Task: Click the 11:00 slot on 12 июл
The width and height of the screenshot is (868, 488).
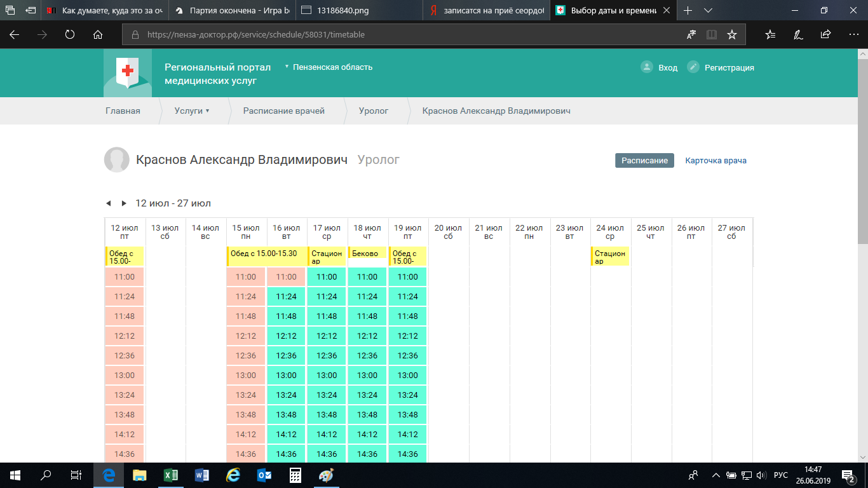Action: tap(125, 277)
